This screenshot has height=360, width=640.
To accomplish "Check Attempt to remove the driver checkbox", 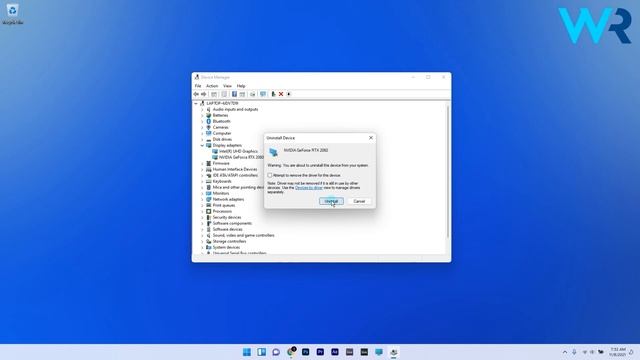I will 270,175.
